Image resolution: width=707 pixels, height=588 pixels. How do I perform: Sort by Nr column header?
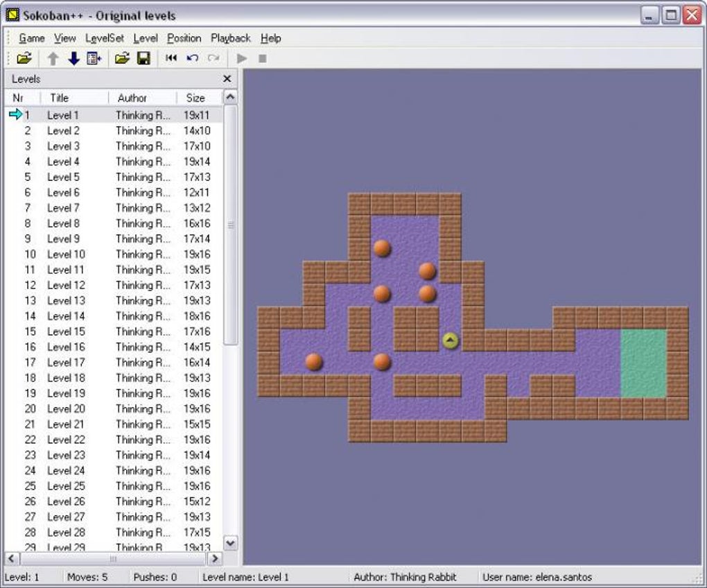[x=23, y=98]
